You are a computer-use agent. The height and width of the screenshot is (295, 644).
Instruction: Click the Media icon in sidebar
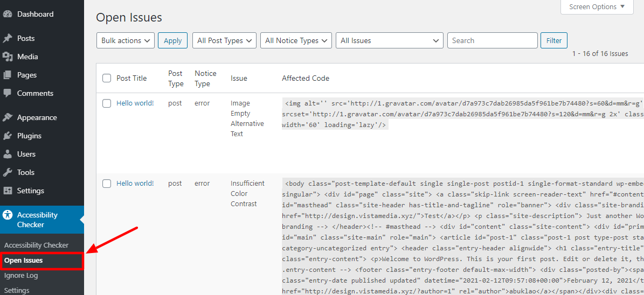(x=8, y=57)
